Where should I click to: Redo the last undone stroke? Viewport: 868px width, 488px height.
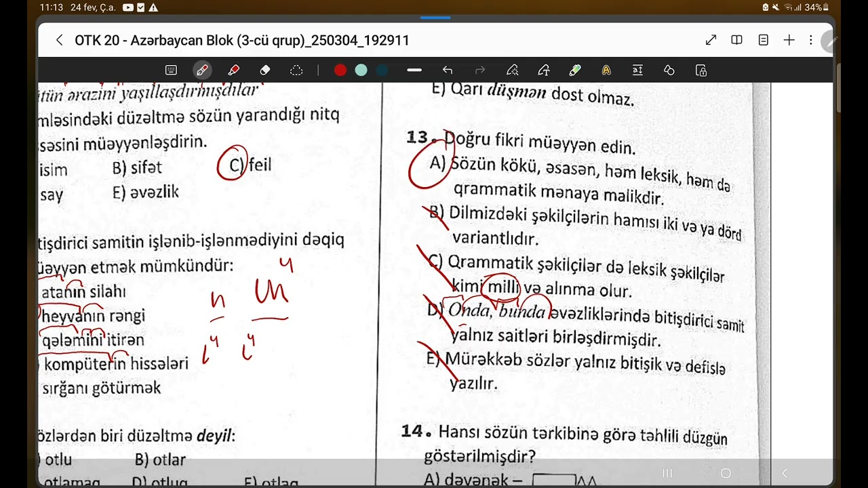[x=480, y=70]
